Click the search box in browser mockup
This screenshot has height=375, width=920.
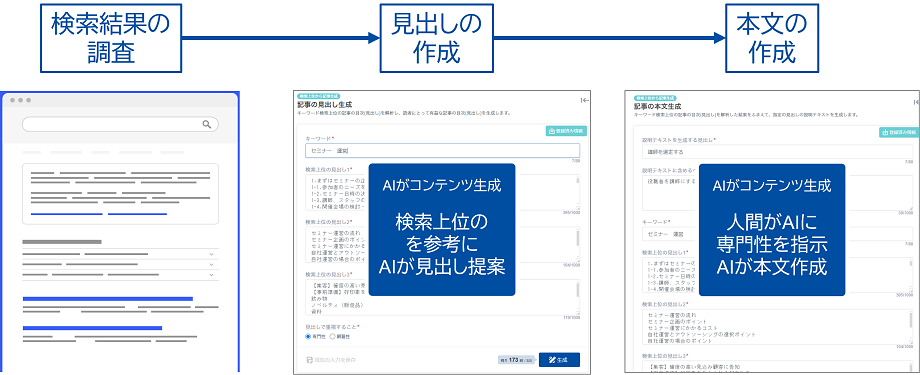click(x=120, y=124)
